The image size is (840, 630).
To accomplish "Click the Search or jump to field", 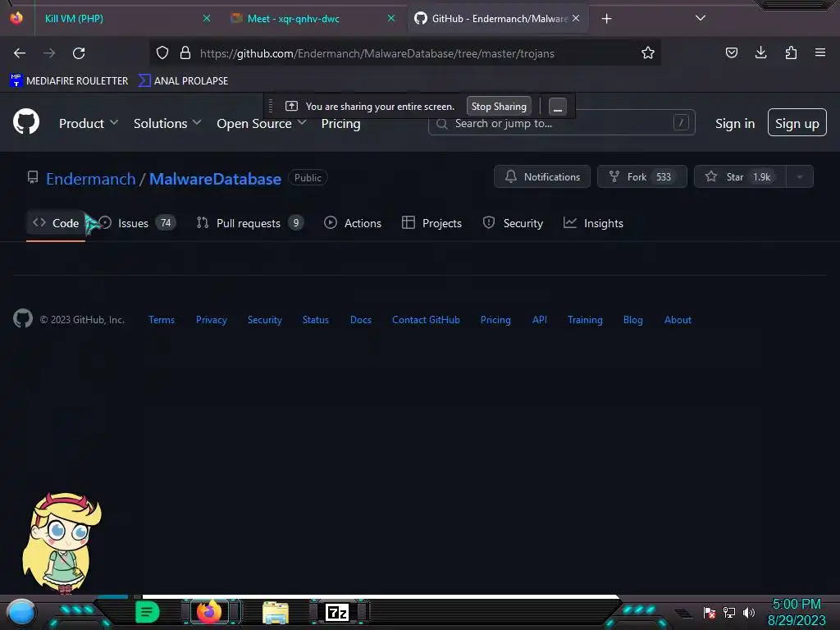I will coord(561,123).
